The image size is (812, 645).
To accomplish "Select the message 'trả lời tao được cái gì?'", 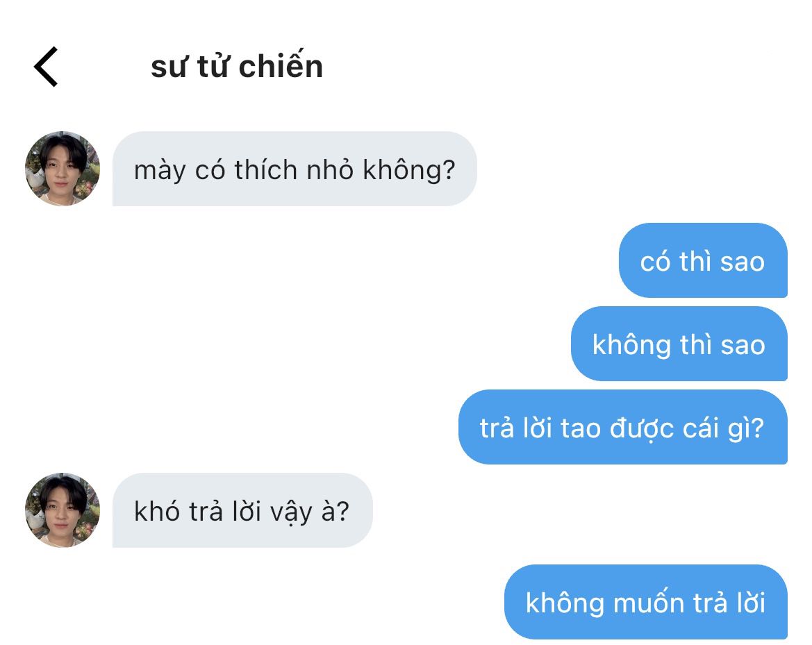I will coord(623,427).
